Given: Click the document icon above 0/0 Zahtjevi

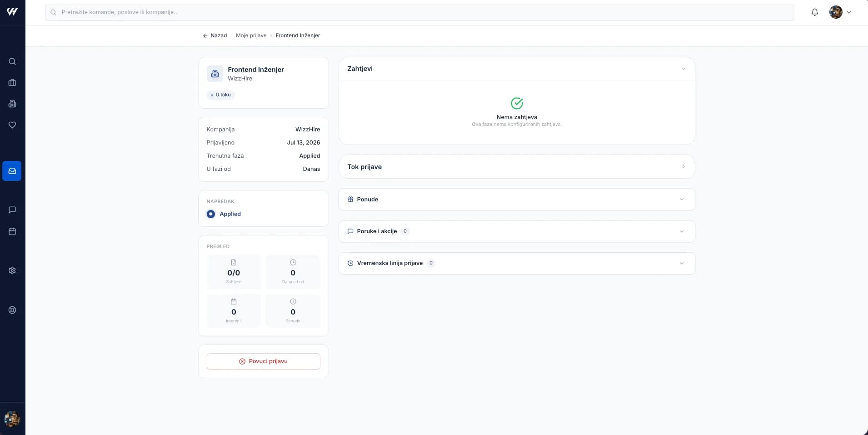Looking at the screenshot, I should tap(234, 262).
